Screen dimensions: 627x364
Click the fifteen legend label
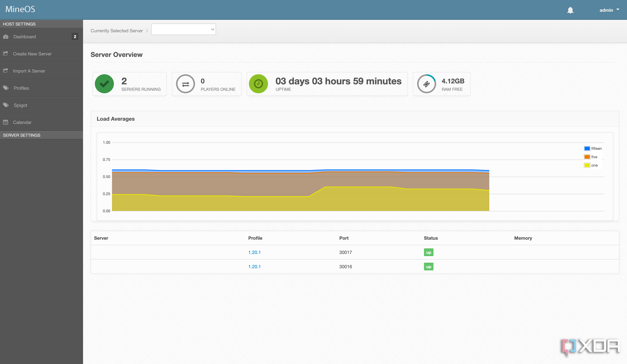tap(596, 148)
